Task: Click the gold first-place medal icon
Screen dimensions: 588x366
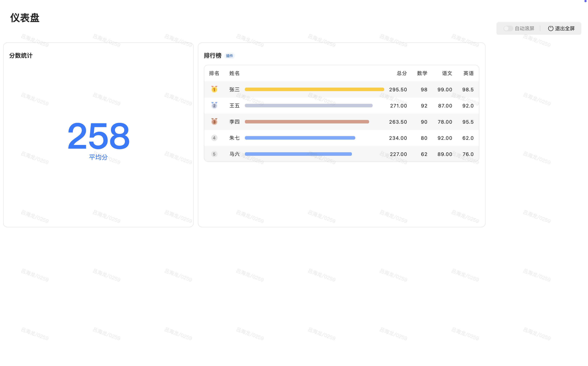Action: (214, 89)
